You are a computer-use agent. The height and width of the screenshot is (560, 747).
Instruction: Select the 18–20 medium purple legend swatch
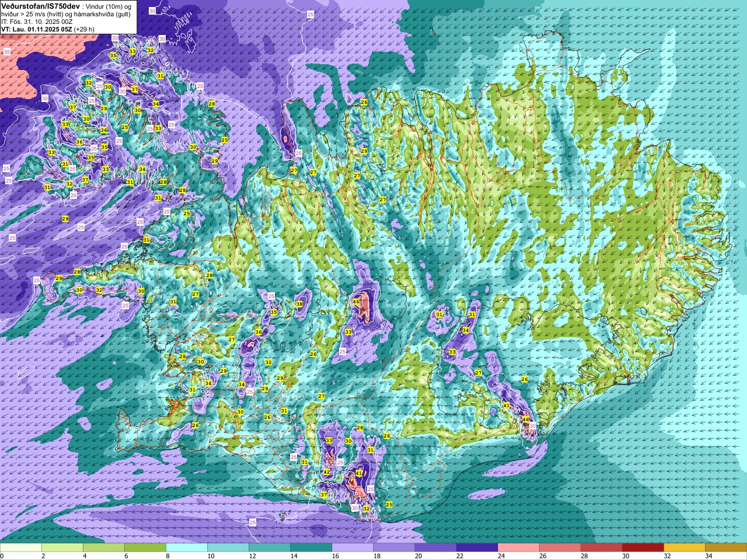(394, 548)
